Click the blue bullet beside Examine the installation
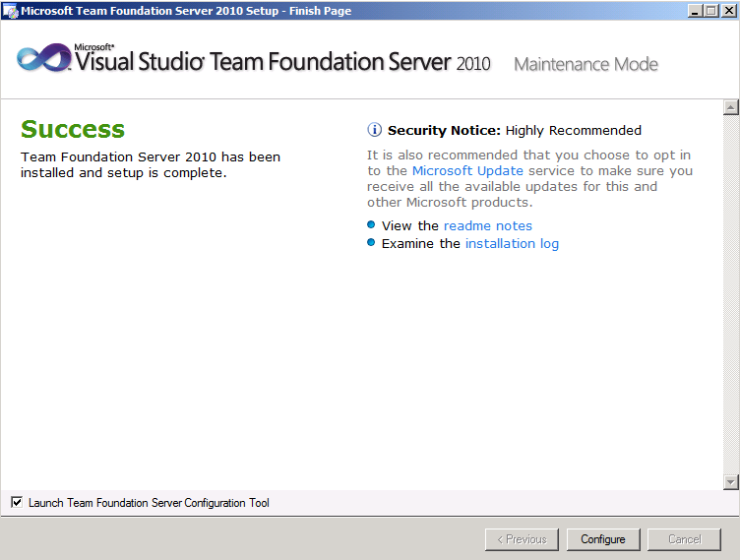Image resolution: width=740 pixels, height=560 pixels. click(x=371, y=243)
